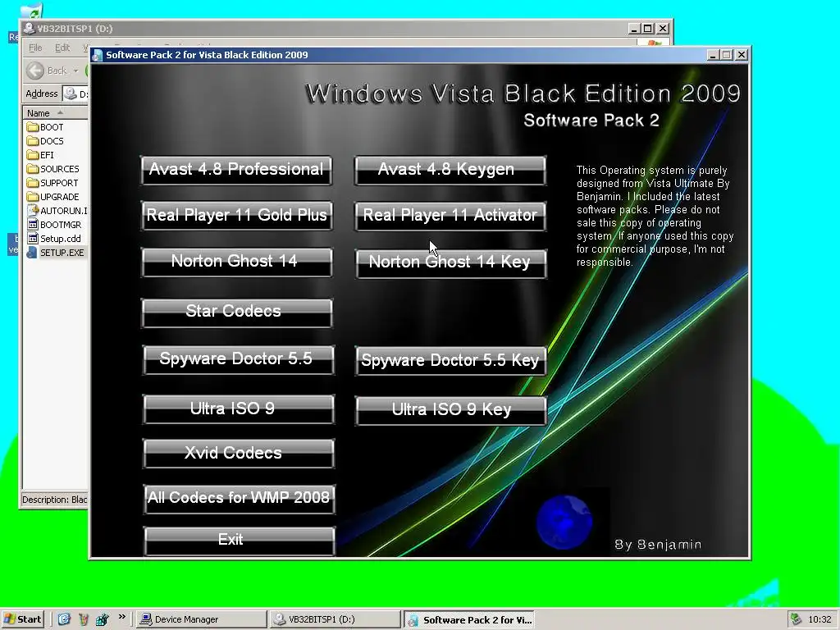Viewport: 840px width, 630px height.
Task: Click the system tray network icon
Action: (796, 619)
